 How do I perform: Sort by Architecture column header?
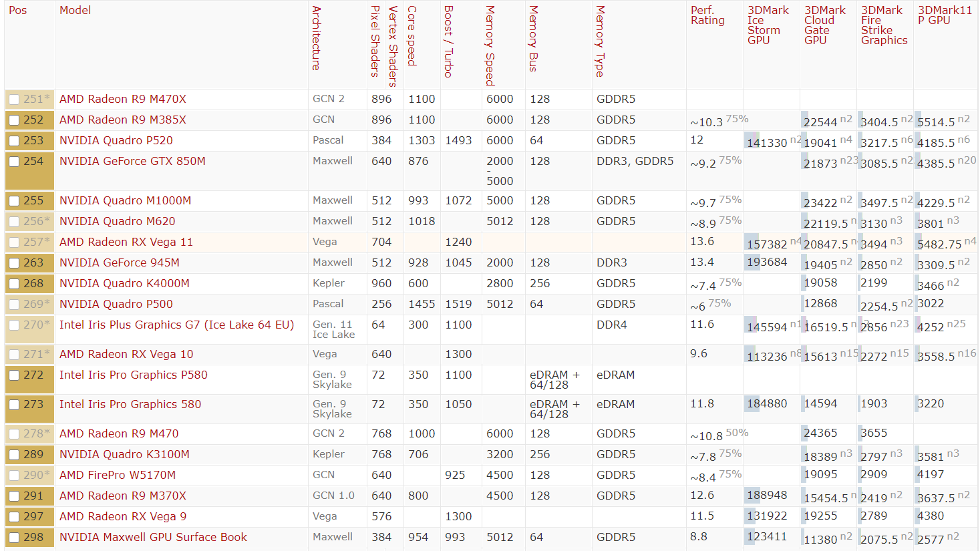[317, 38]
